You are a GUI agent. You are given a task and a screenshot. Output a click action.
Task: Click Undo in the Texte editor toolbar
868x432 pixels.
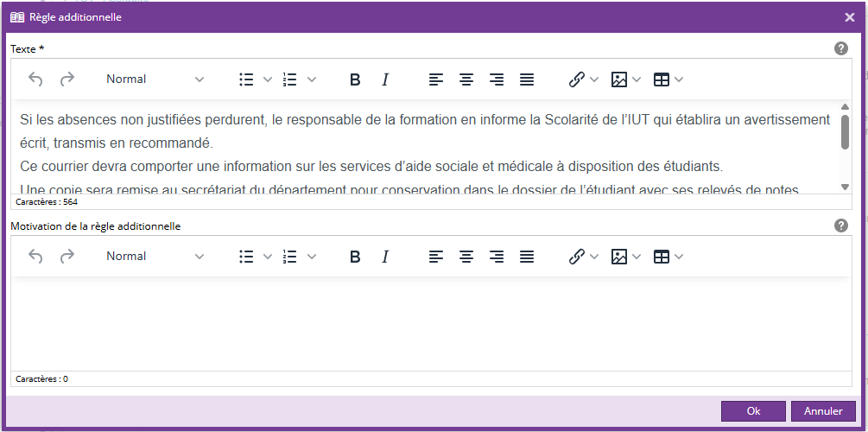(35, 79)
